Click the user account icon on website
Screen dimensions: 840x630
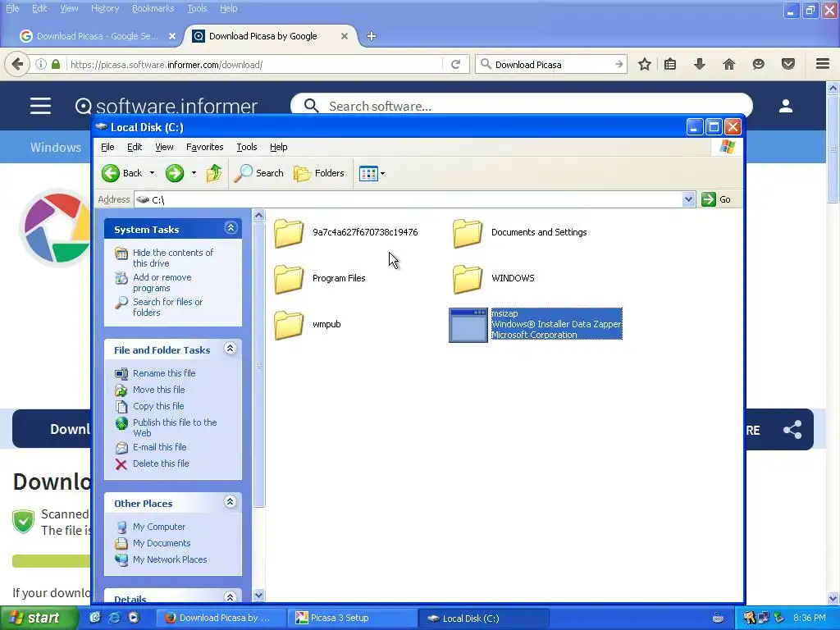click(786, 106)
